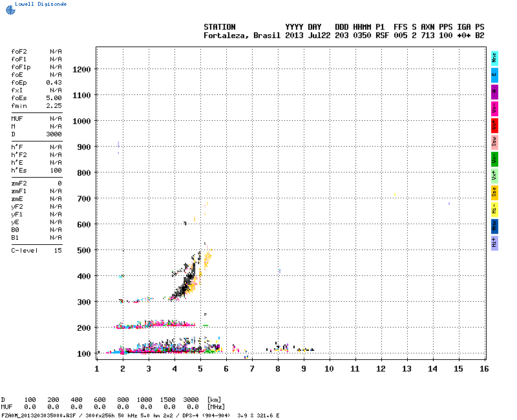Click the 5 MHz frequency axis label

pos(200,369)
